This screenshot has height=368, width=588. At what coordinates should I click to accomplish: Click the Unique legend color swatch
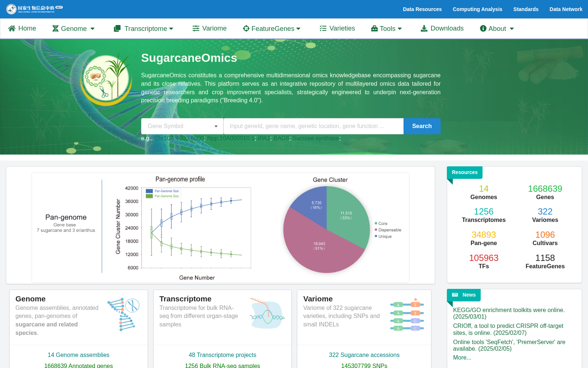click(x=376, y=236)
